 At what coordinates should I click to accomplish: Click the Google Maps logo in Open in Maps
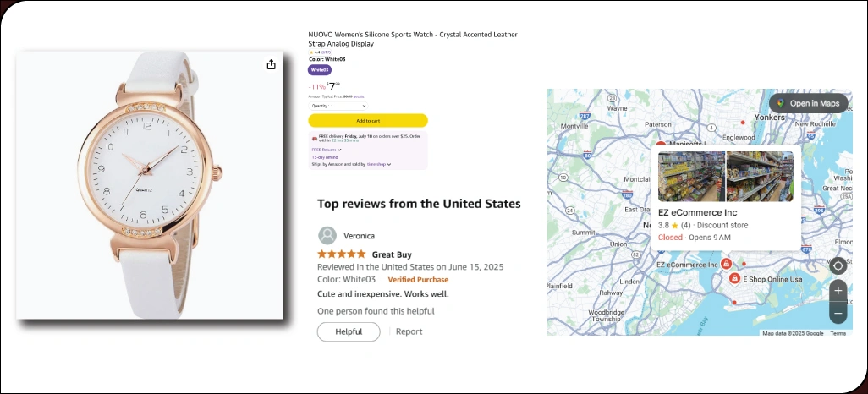[781, 103]
